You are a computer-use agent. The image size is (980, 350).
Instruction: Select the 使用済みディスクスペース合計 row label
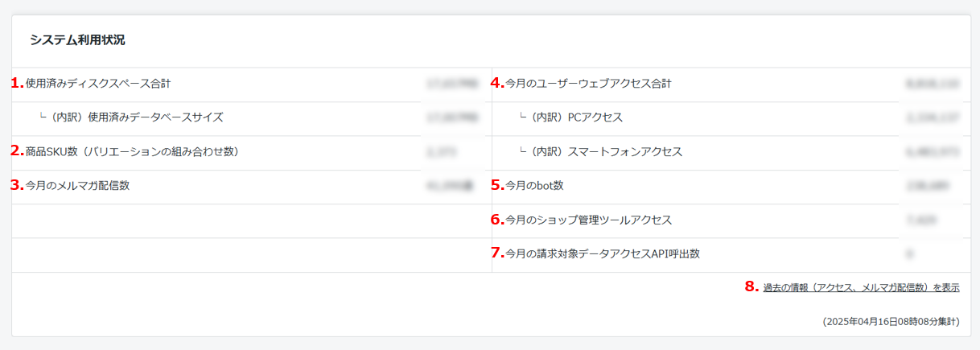98,83
